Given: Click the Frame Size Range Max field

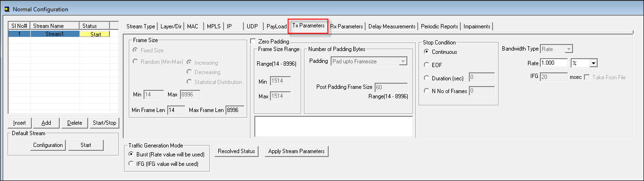Looking at the screenshot, I should [x=280, y=96].
